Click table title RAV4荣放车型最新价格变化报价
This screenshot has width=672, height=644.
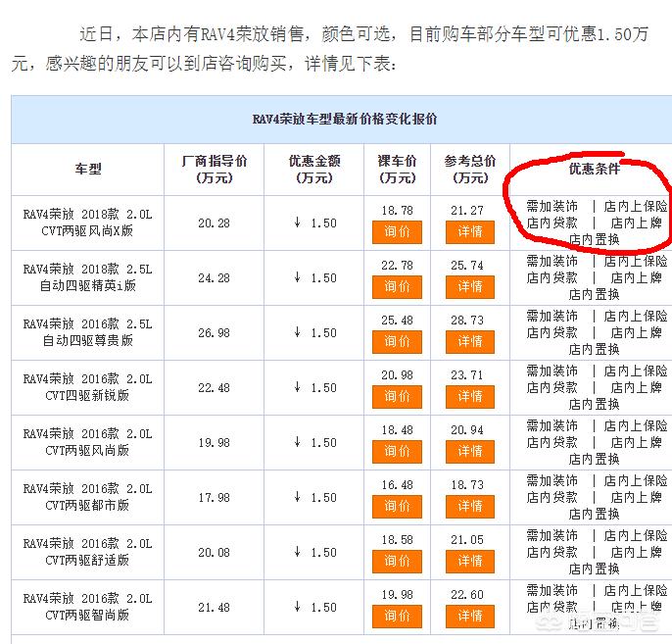tap(345, 120)
